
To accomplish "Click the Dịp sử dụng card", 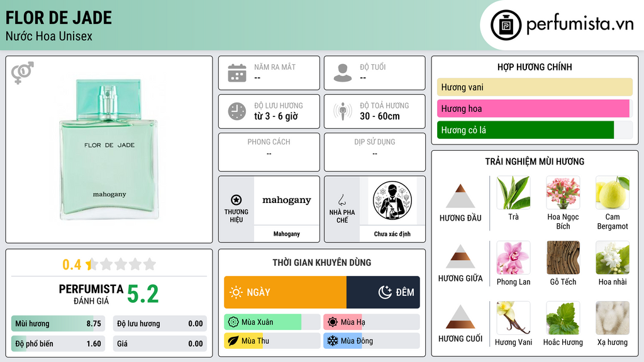I will 375,152.
